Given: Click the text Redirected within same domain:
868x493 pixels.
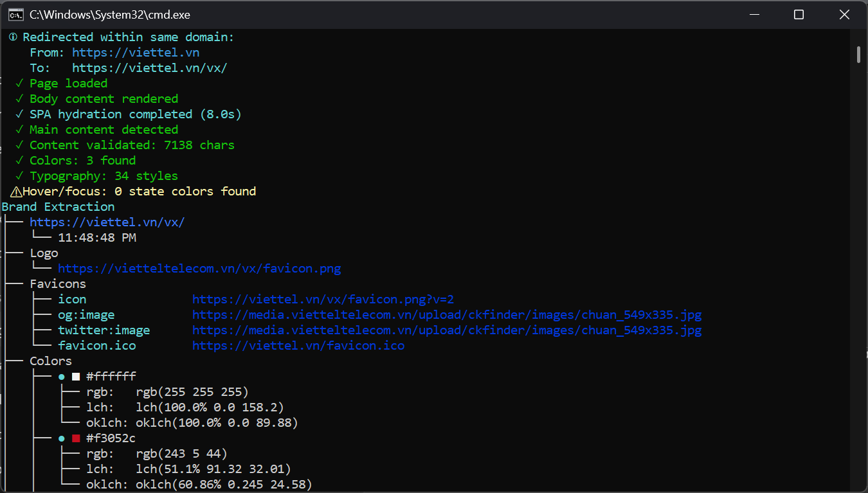Looking at the screenshot, I should (129, 37).
